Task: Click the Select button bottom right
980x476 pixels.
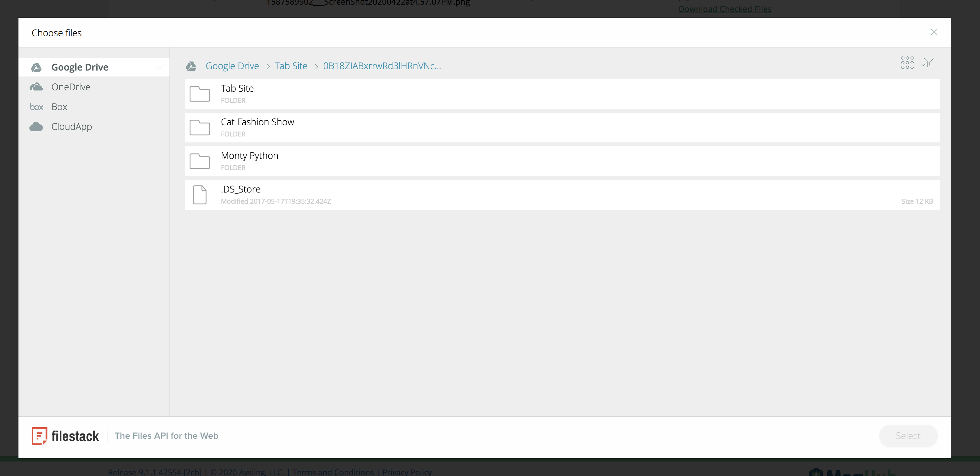Action: coord(907,435)
